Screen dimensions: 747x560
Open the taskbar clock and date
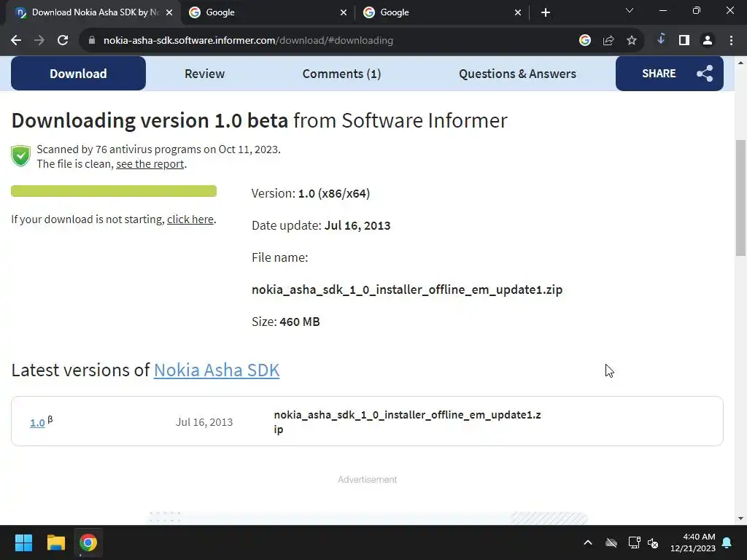pyautogui.click(x=693, y=542)
